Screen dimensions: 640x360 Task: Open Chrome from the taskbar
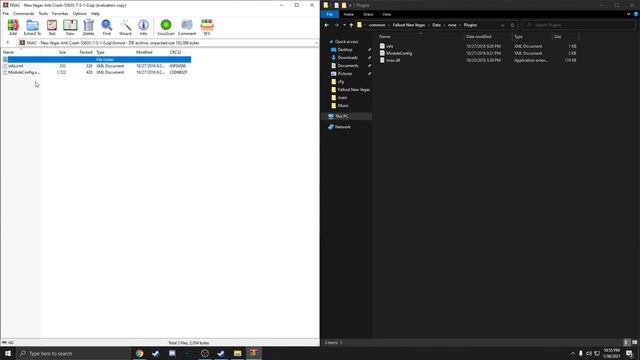click(x=140, y=353)
